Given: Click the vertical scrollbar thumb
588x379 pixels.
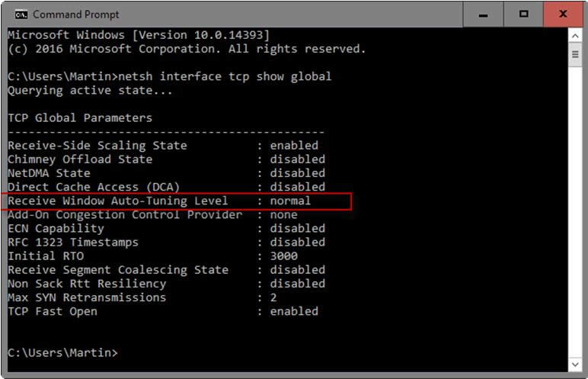Looking at the screenshot, I should click(576, 55).
